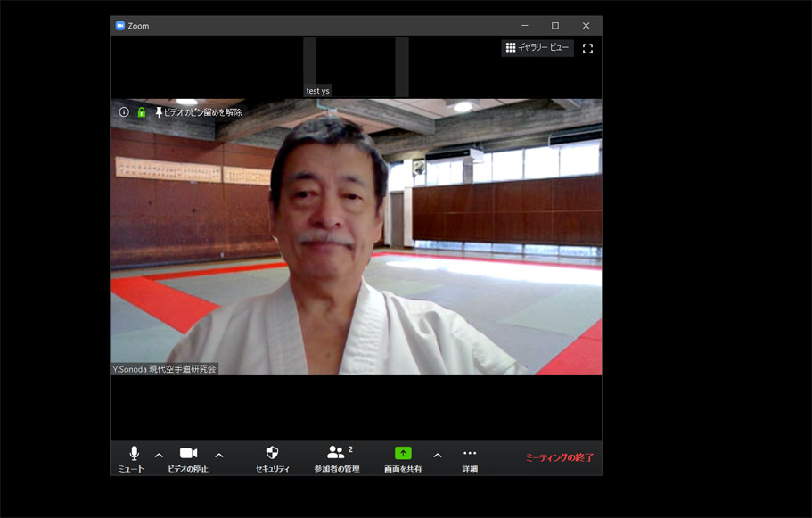Maximize the Zoom window
Screen dimensions: 812x518
point(555,26)
